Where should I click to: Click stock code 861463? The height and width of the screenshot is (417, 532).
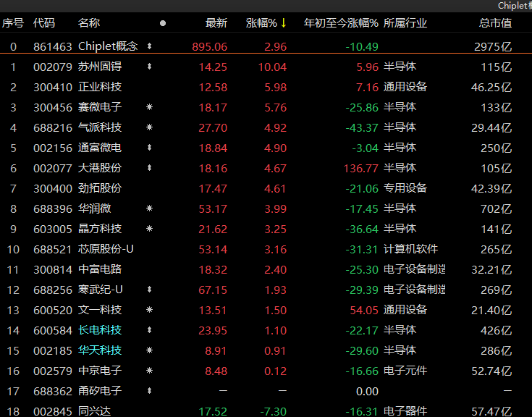(53, 46)
